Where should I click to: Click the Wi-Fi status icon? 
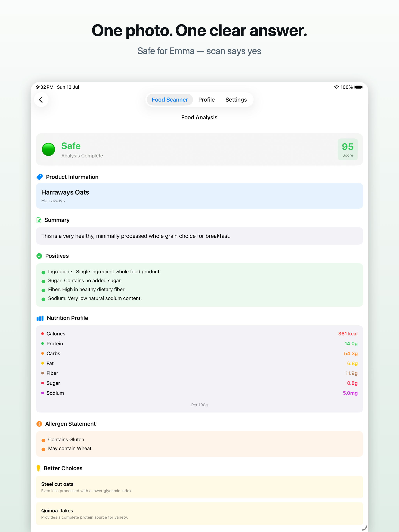(x=336, y=87)
